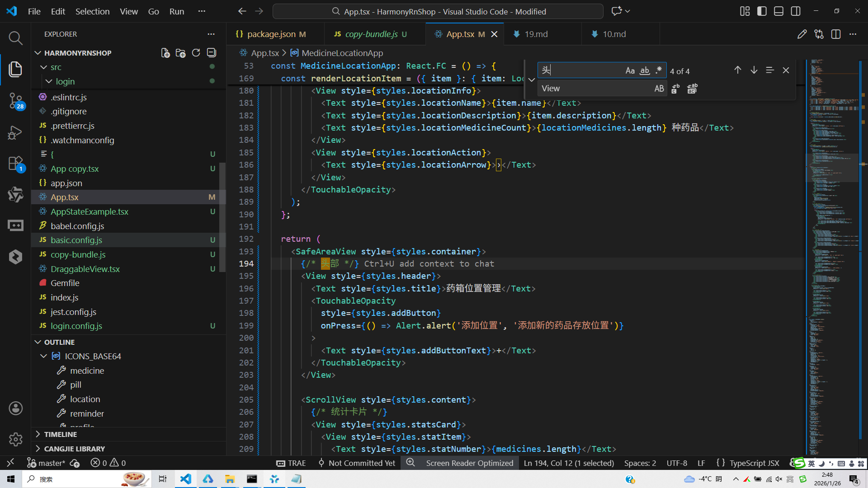Go back using the navigation arrow

coord(242,11)
